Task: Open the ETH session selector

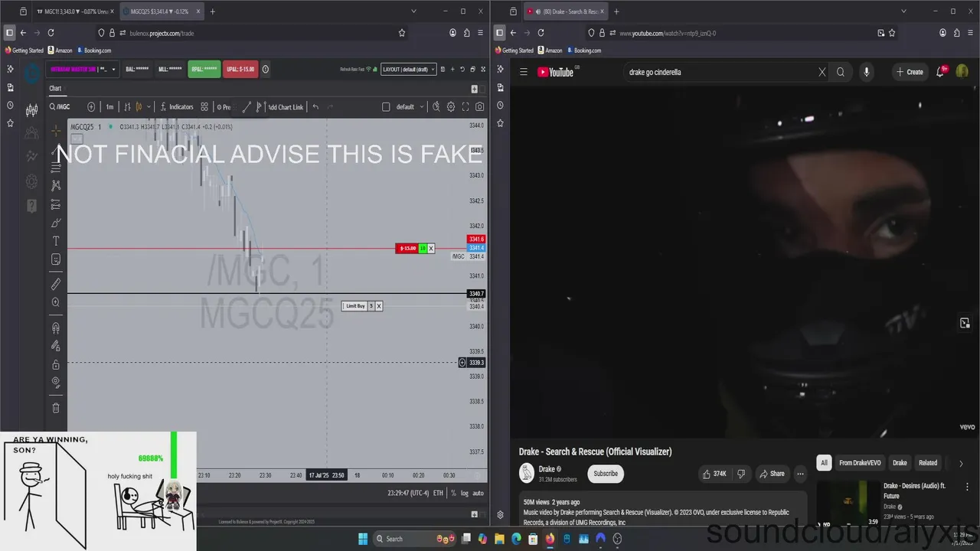Action: tap(438, 494)
